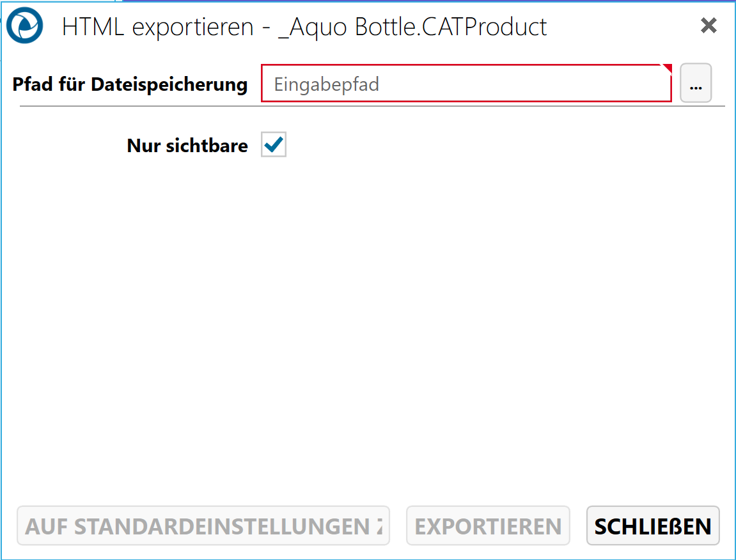Click the Pfad für Dateispeicherung label

(x=130, y=84)
